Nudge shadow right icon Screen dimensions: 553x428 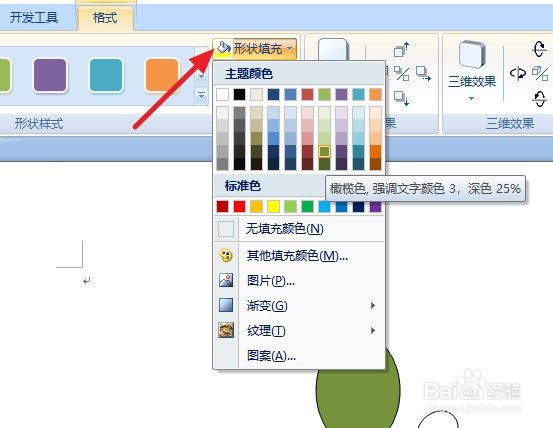click(423, 74)
